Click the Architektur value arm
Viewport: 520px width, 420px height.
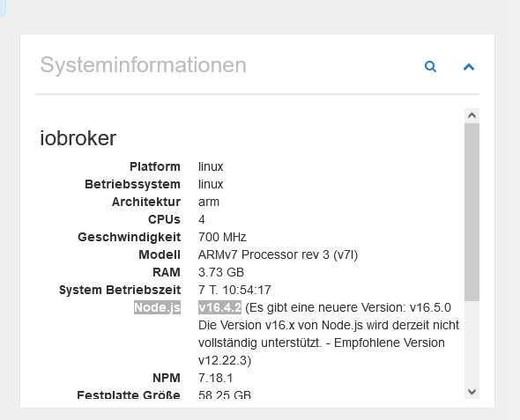209,202
